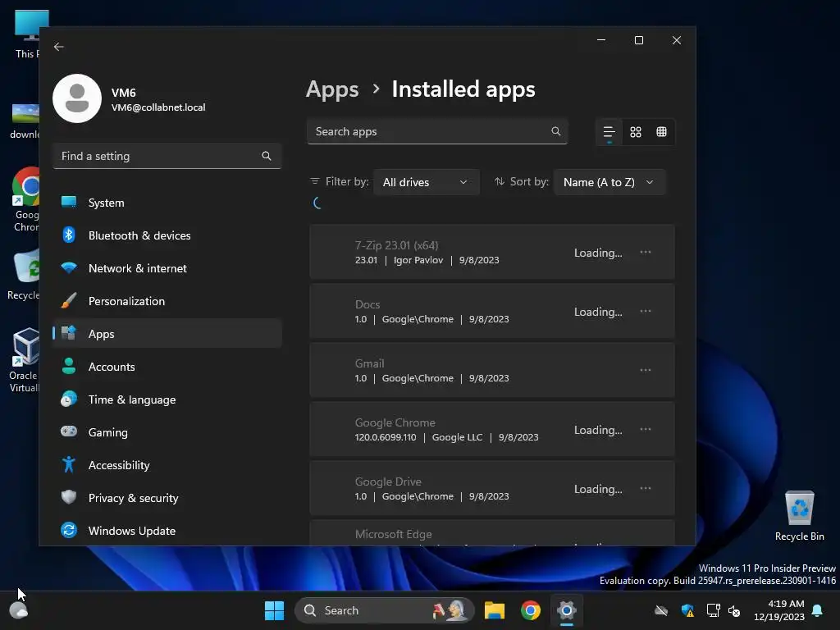Open more options for Google Chrome
The image size is (840, 630).
[646, 429]
